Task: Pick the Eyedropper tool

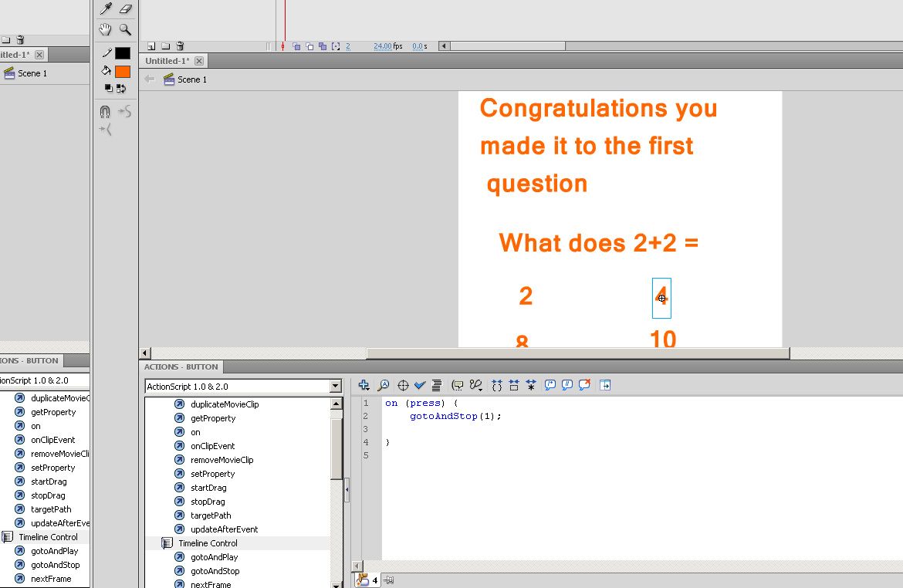Action: (104, 8)
